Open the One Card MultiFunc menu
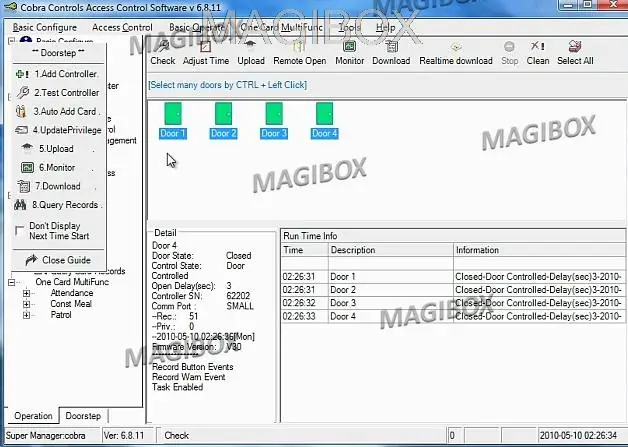This screenshot has width=628, height=447. [281, 28]
